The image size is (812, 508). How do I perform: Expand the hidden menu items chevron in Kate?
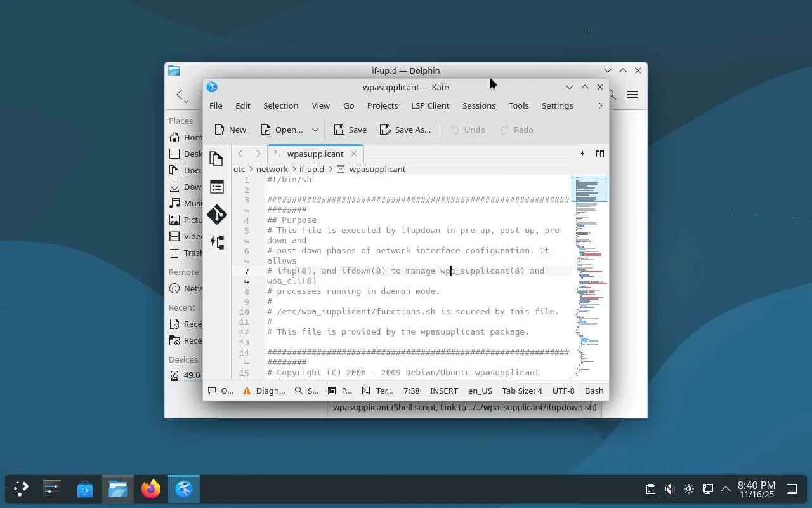(600, 105)
